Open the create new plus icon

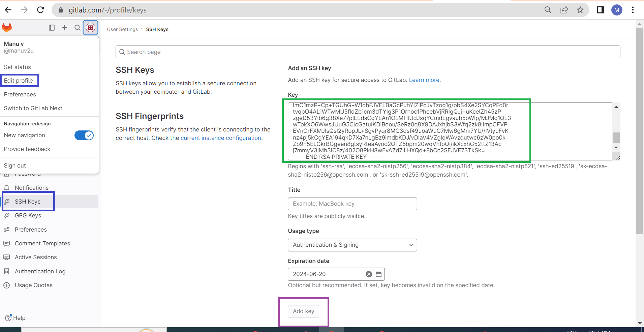coord(65,28)
